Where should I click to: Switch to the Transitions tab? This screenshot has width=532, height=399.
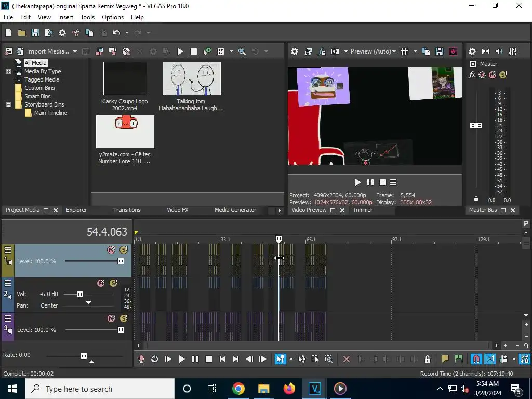(127, 210)
